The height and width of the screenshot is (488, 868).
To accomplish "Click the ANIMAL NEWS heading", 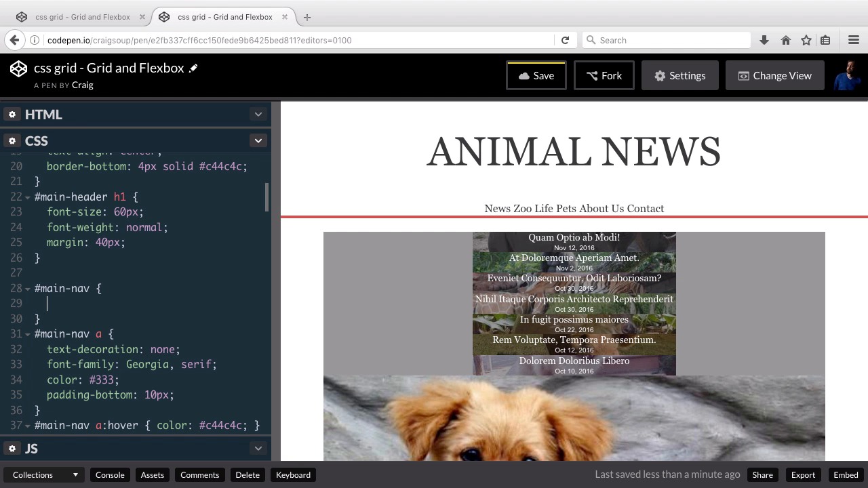I will (x=574, y=152).
